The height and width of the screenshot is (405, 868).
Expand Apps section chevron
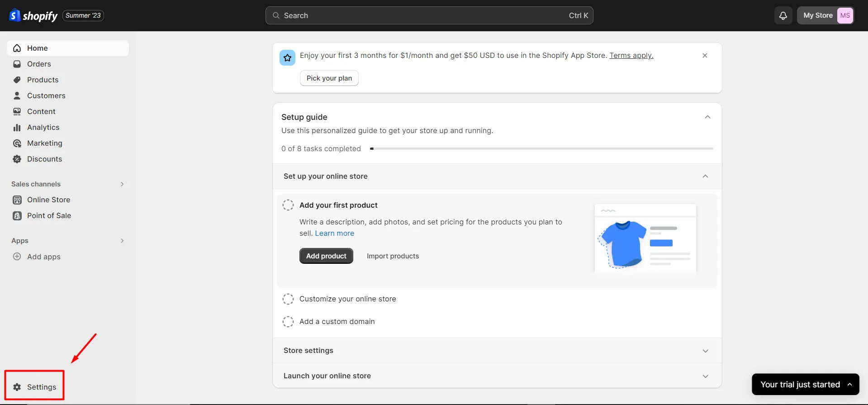(x=122, y=240)
